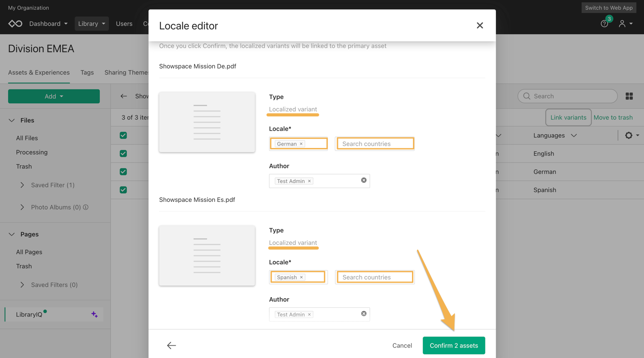Clear the author field for Showspace Mission Es.pdf
Screen dimensions: 644x358
point(364,314)
